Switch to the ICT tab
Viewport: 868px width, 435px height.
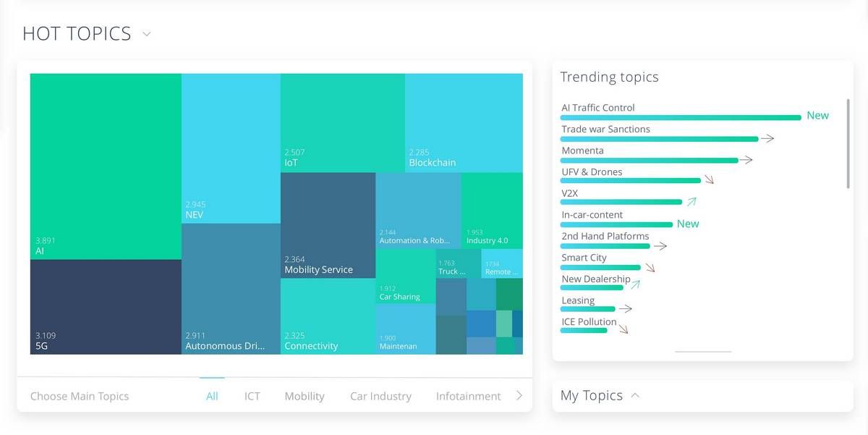click(252, 396)
